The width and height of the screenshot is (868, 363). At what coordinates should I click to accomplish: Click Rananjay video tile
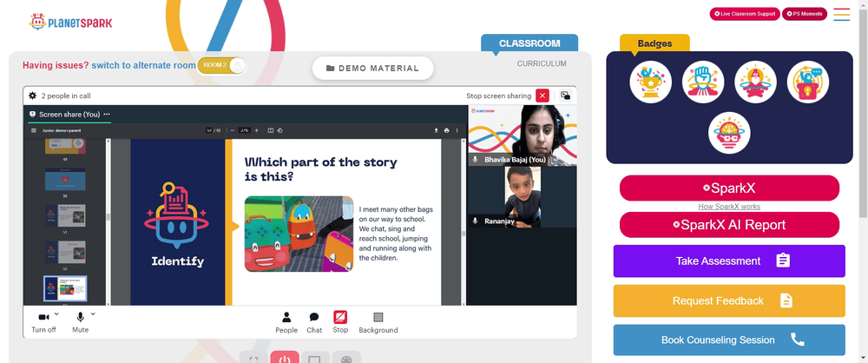(522, 197)
